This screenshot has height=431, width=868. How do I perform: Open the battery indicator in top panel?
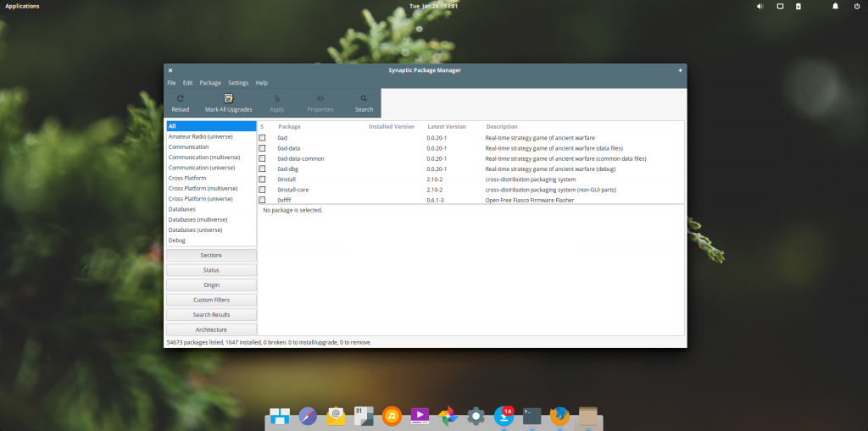click(x=798, y=6)
